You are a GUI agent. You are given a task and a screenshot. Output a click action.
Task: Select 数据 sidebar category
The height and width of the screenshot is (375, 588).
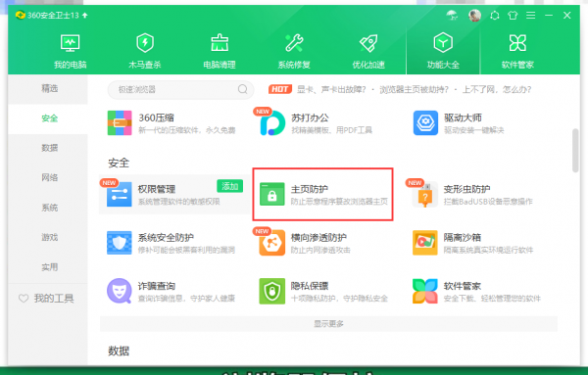coord(49,148)
